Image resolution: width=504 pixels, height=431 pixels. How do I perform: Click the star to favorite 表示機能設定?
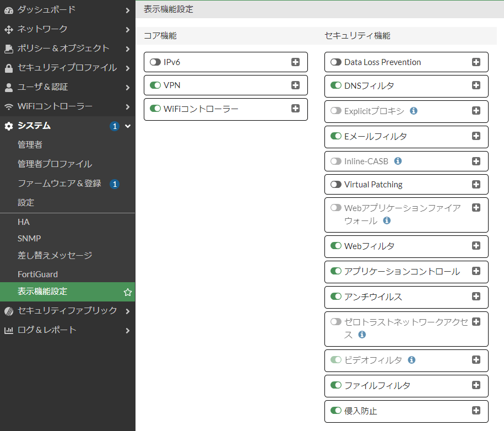pyautogui.click(x=127, y=292)
